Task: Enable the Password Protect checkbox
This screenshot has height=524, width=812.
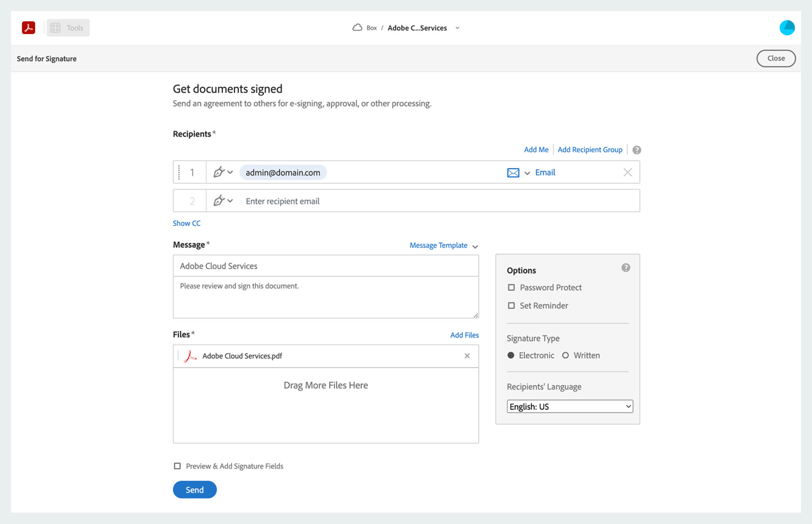Action: [x=510, y=287]
